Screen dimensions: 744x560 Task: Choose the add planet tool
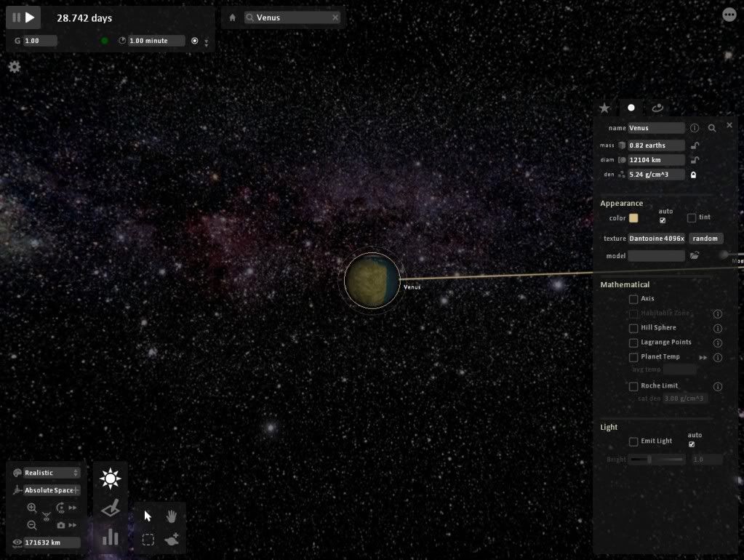tap(172, 540)
